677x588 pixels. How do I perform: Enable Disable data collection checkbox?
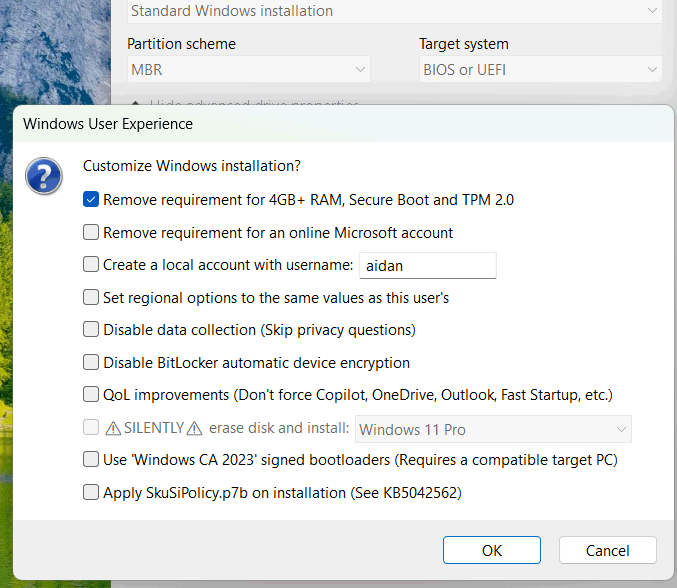(x=91, y=329)
